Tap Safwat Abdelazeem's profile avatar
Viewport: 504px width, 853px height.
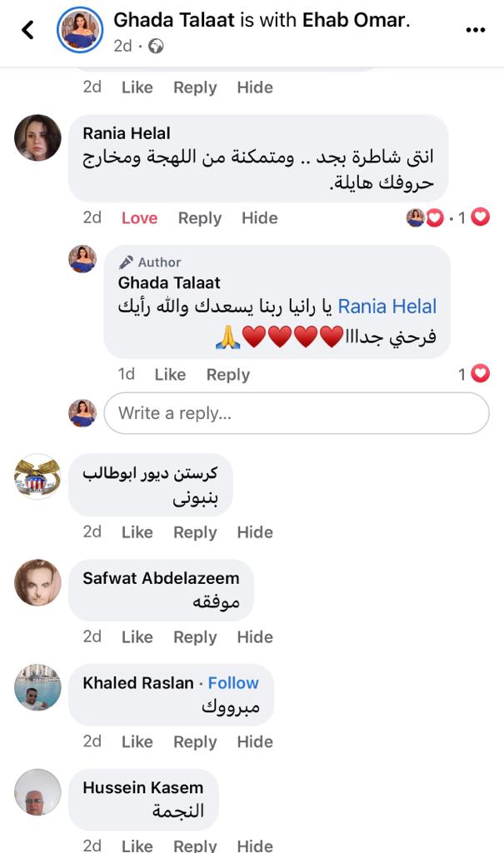[x=38, y=582]
